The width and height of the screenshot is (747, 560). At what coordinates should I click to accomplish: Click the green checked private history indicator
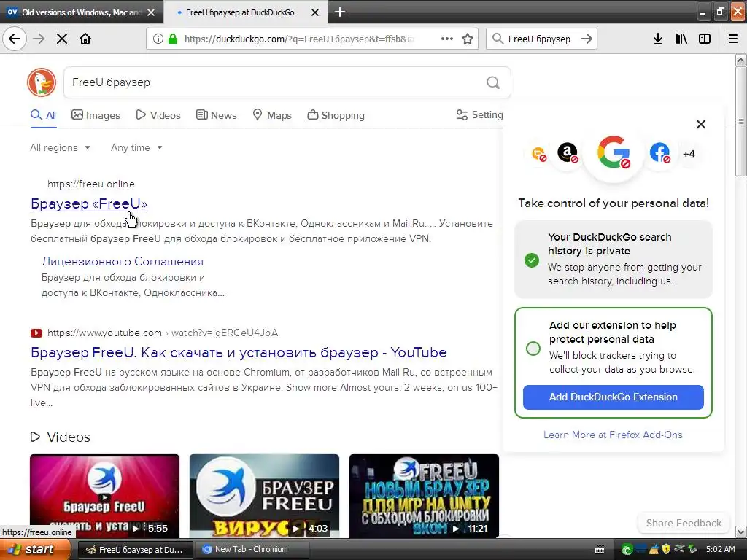click(x=532, y=260)
